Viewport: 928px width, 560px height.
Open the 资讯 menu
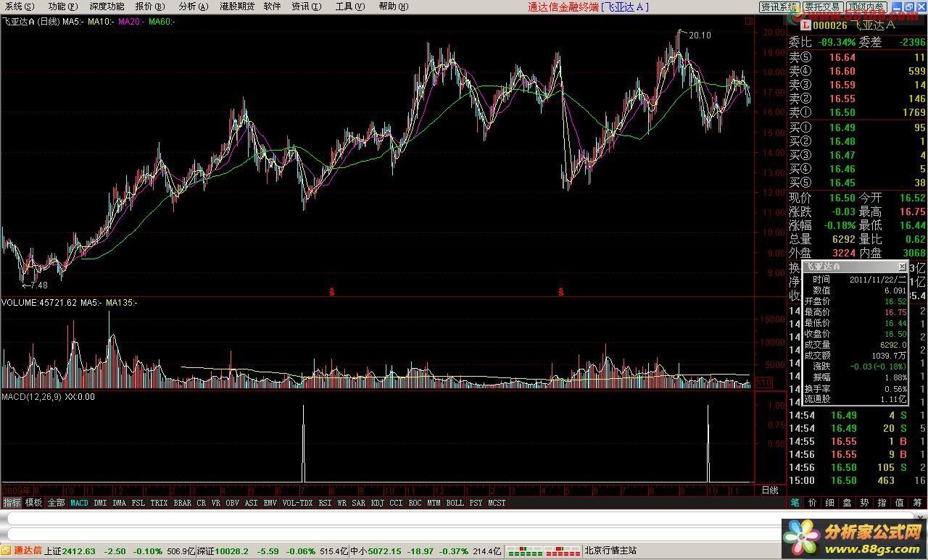click(x=307, y=7)
